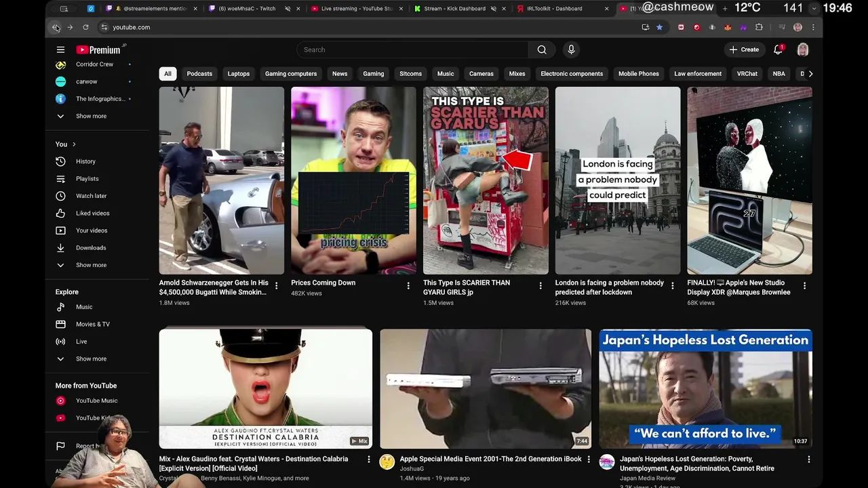This screenshot has width=868, height=488.
Task: Go back with browser back arrow
Action: coord(56,27)
